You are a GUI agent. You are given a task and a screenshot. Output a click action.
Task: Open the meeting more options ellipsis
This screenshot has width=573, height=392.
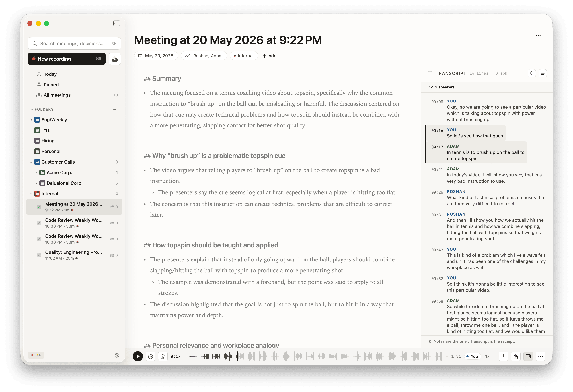point(538,36)
